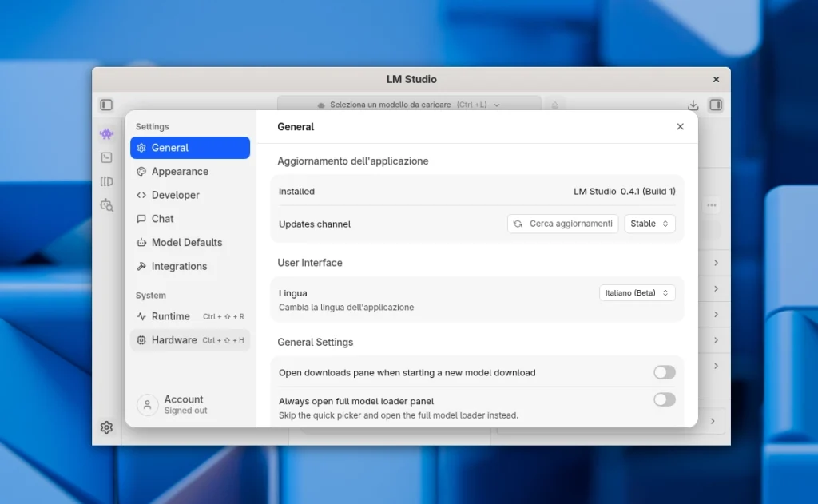
Task: Open the model search Discover icon
Action: point(106,205)
